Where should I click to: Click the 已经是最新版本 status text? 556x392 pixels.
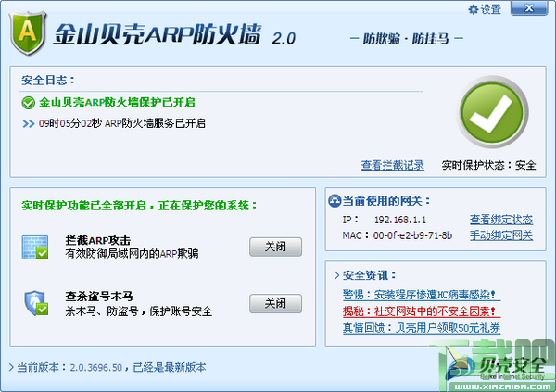point(170,367)
